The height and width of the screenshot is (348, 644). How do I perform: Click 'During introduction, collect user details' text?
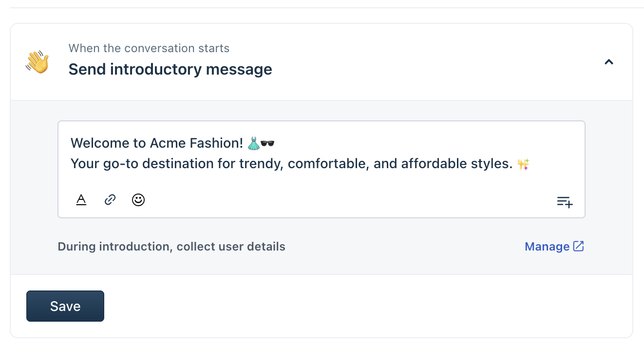pyautogui.click(x=171, y=247)
